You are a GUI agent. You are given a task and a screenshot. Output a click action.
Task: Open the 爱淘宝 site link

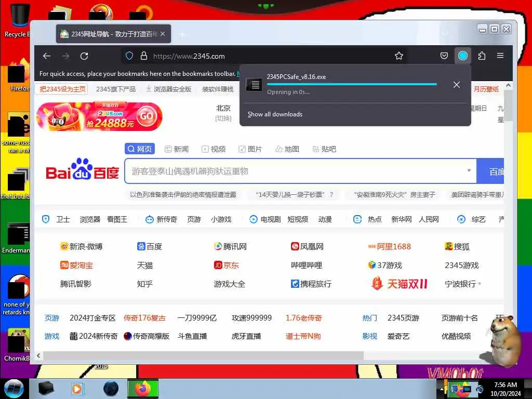pos(77,265)
